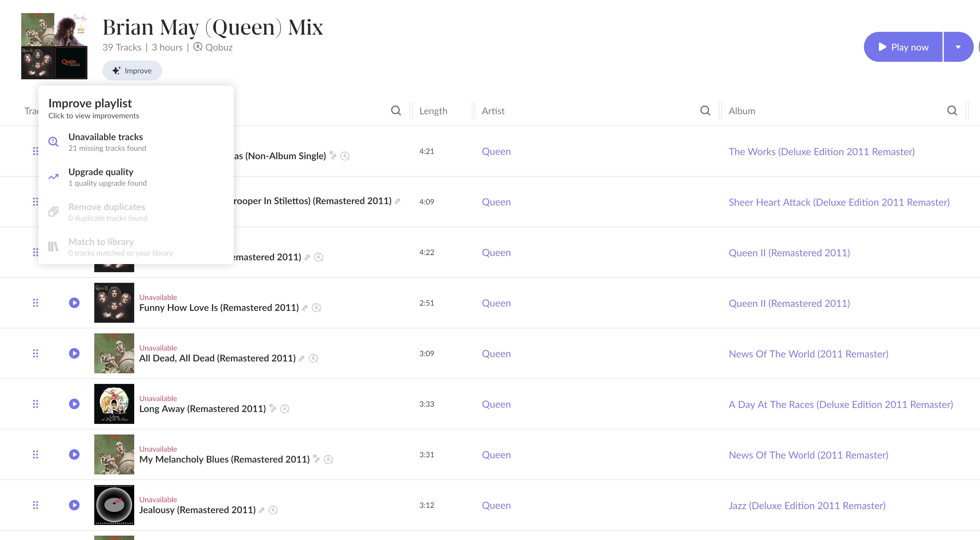Open the playlist cover art thumbnail

[54, 46]
